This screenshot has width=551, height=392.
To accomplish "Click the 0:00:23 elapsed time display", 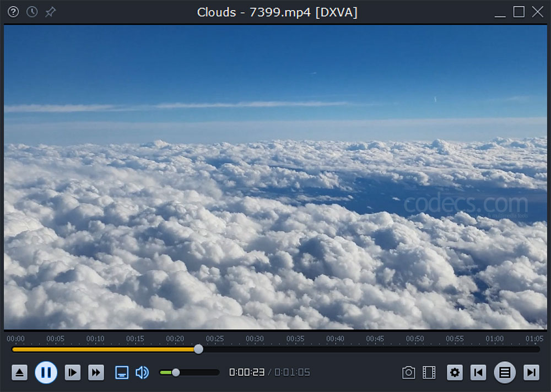I will point(247,372).
